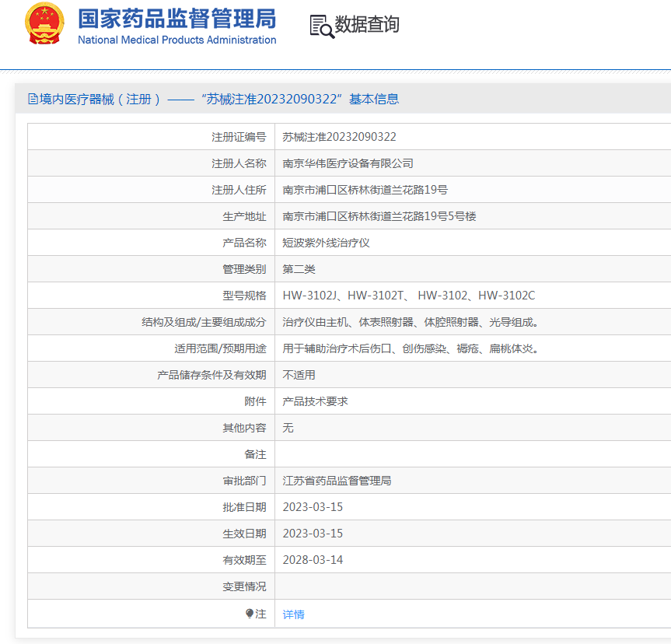This screenshot has height=644, width=671.
Task: Click model list HW-3102J、HW-3102T
Action: pyautogui.click(x=409, y=296)
